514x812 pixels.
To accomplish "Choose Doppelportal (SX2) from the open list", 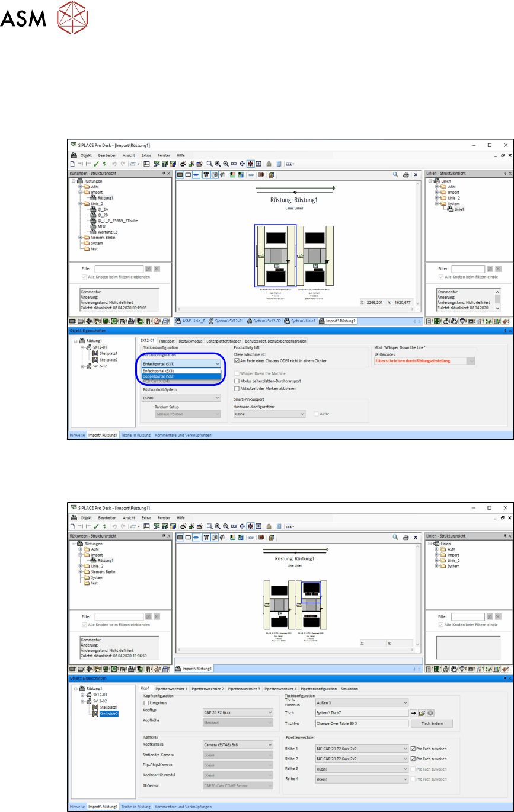I will pos(181,376).
